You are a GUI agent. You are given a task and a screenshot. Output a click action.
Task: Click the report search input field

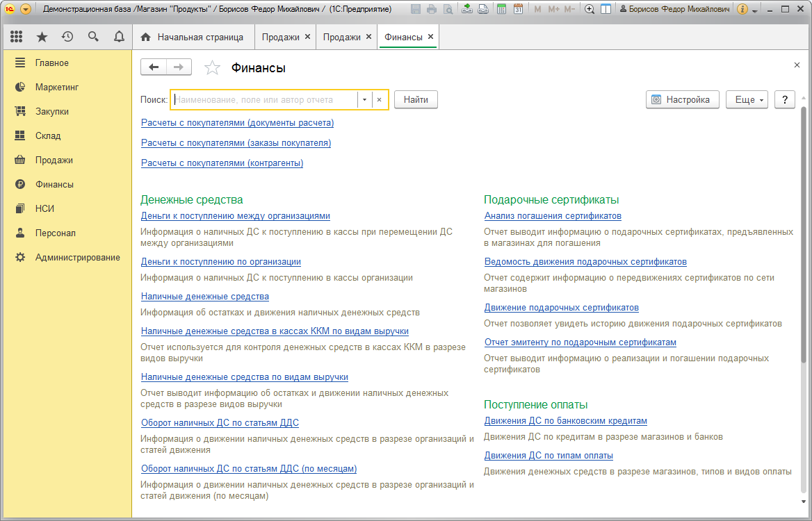tap(265, 100)
